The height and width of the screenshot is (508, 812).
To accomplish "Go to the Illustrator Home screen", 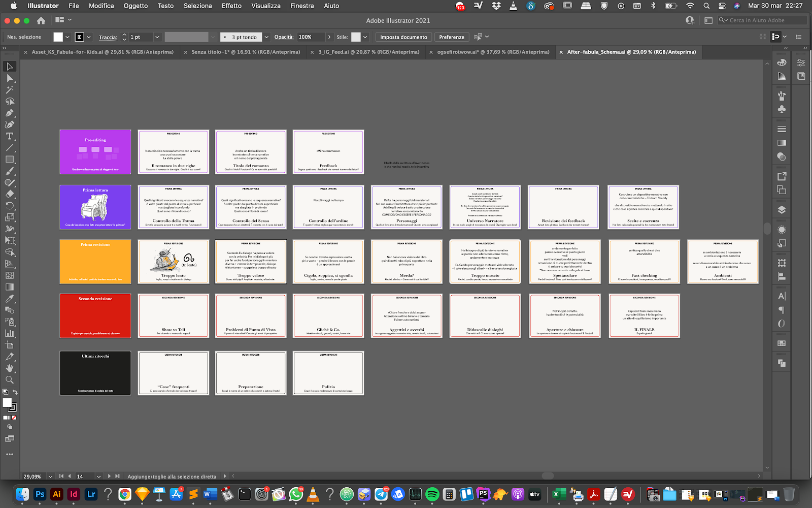I will click(41, 21).
